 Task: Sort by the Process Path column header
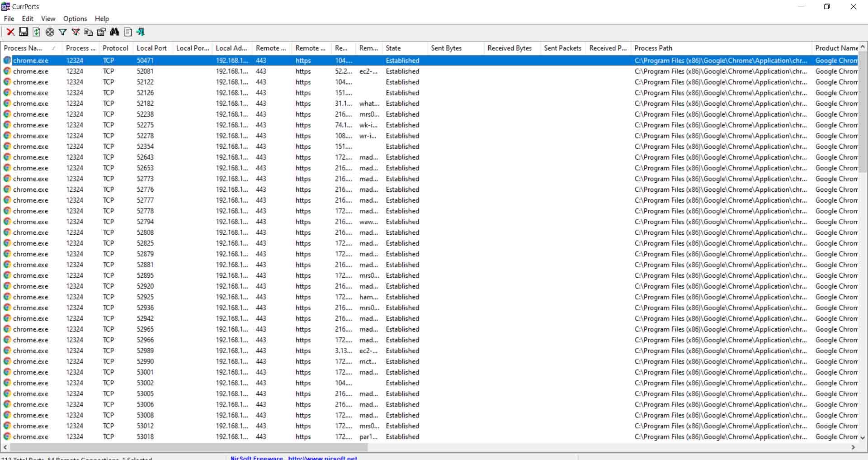point(722,48)
